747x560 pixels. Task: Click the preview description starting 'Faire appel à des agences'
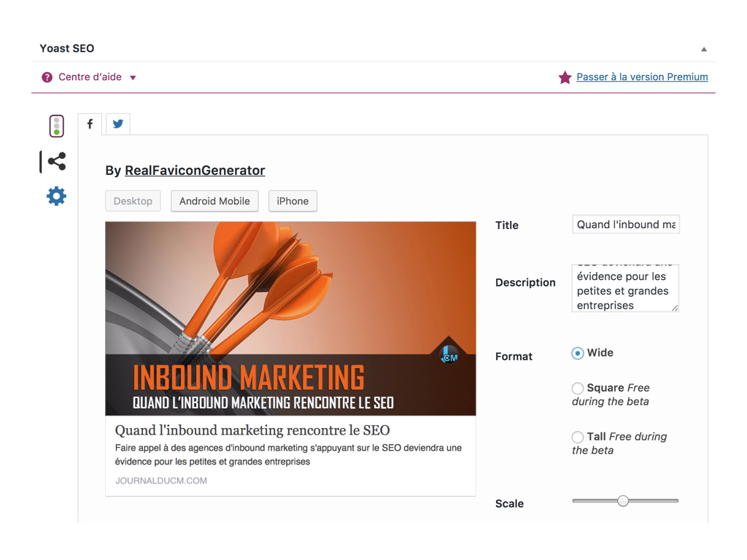[x=288, y=455]
